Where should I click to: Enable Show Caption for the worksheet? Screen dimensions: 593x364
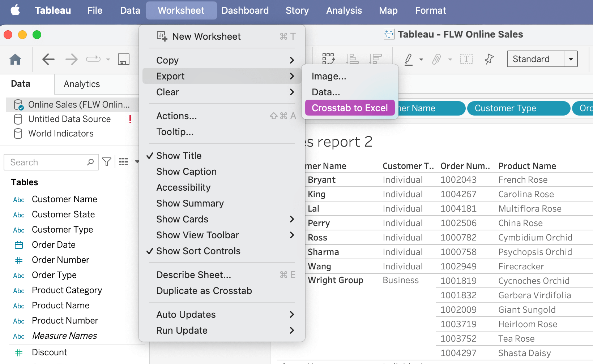(186, 171)
